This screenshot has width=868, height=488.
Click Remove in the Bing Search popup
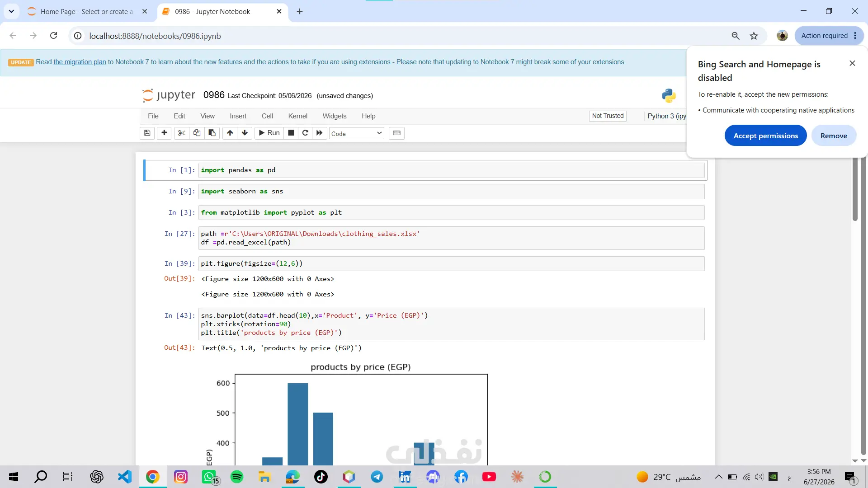[x=834, y=136]
